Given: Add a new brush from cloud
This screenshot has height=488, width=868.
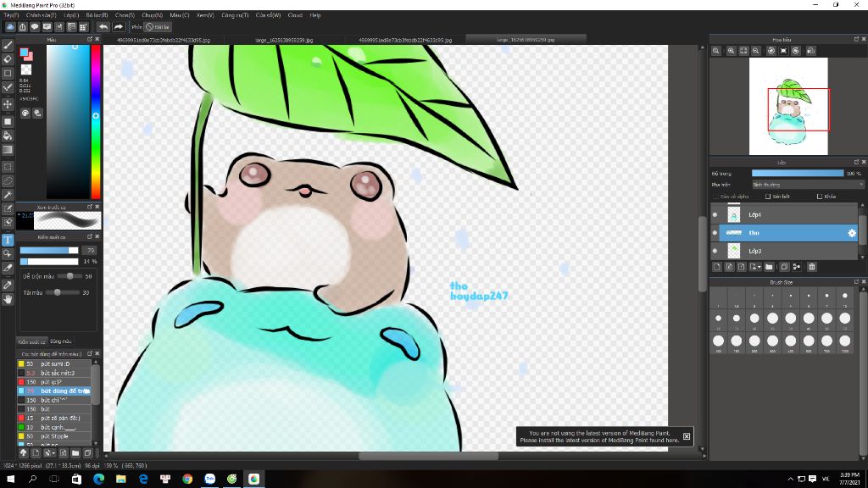Looking at the screenshot, I should (23, 453).
